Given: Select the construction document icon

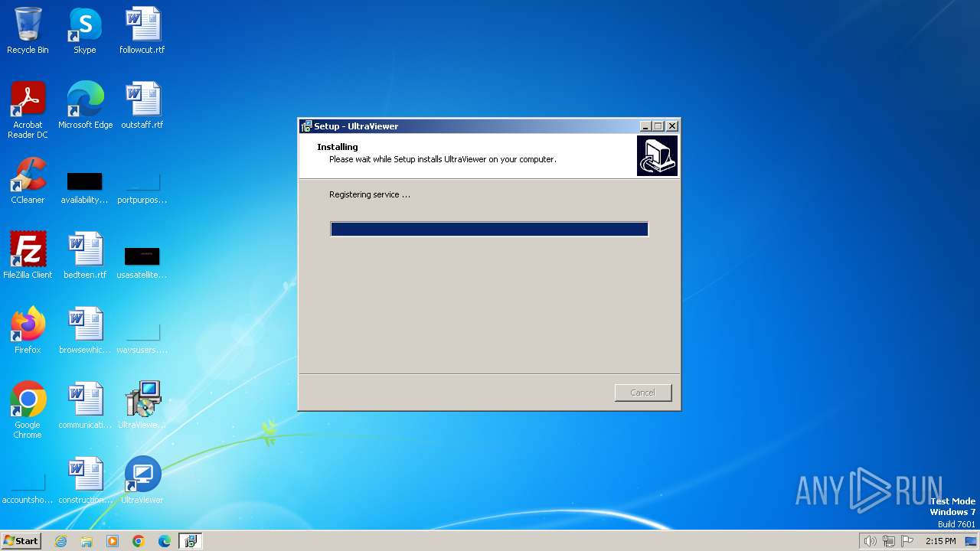Looking at the screenshot, I should click(x=85, y=481).
